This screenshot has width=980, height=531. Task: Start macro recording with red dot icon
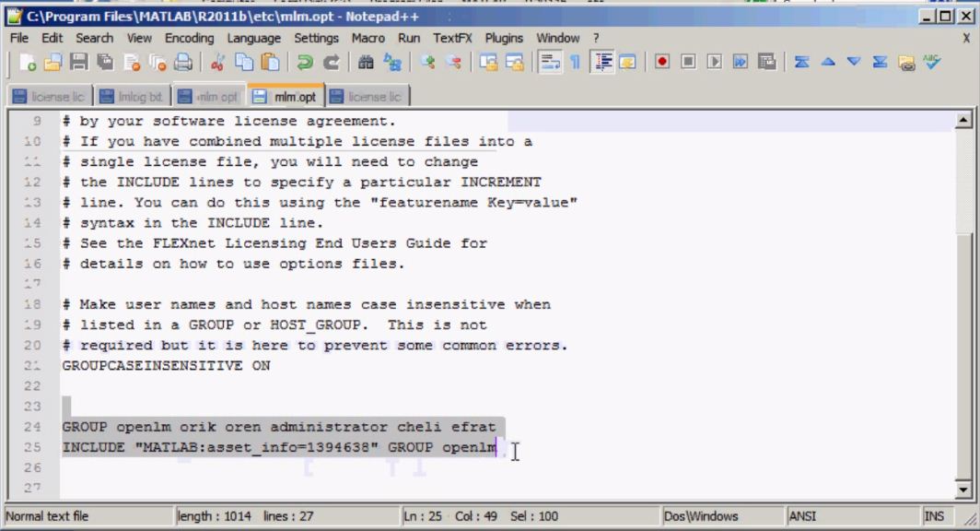point(661,65)
